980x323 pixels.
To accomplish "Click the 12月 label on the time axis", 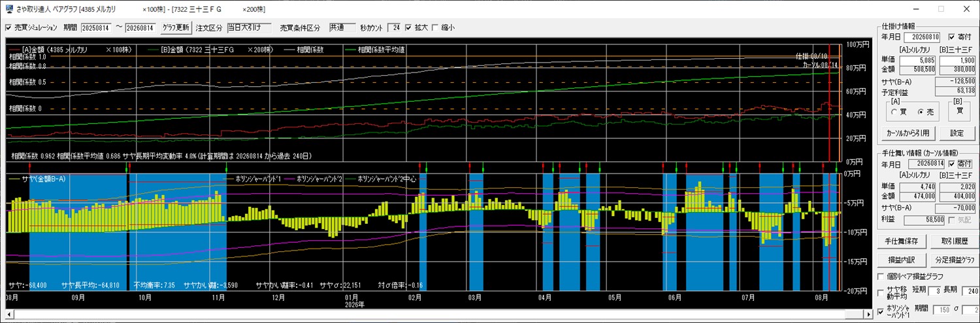I will [x=278, y=297].
